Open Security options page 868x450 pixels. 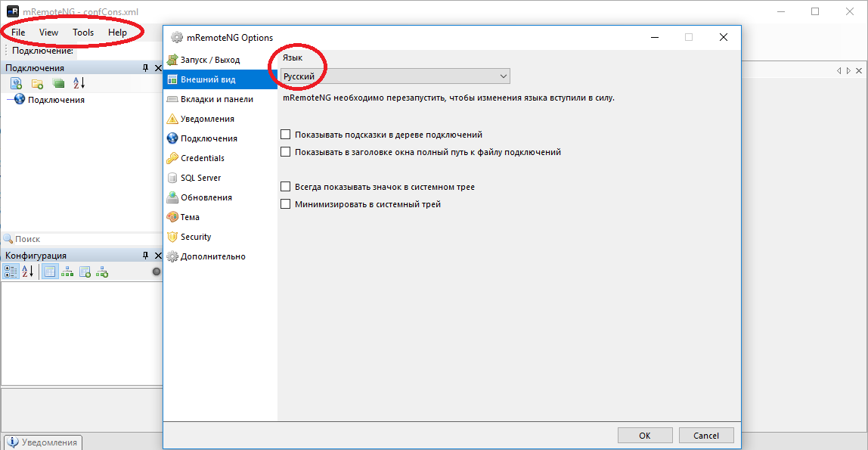pos(220,237)
